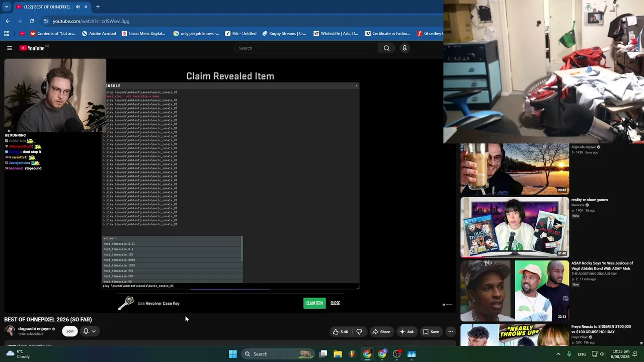Click the Revolver Case Key icon in video
The height and width of the screenshot is (362, 644).
click(x=126, y=303)
